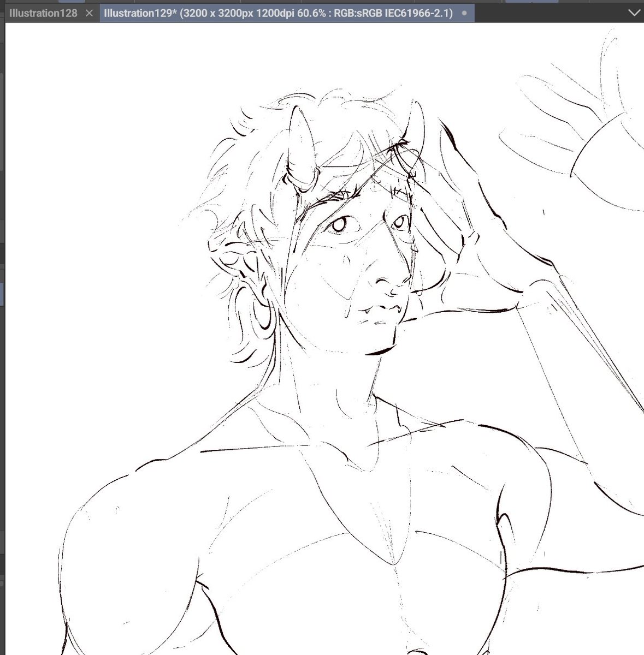Close the Illustration128 tab
The width and height of the screenshot is (644, 655).
point(90,13)
